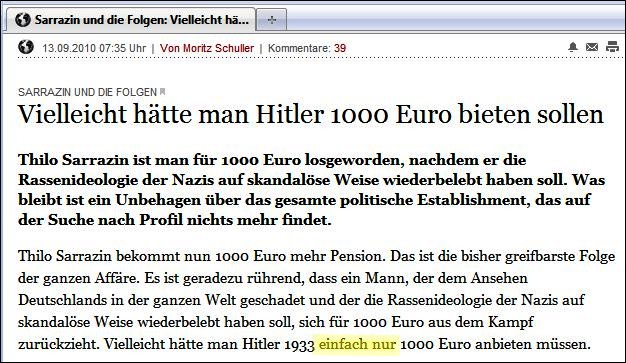Viewport: 626px width, 363px height.
Task: Click the highlighted words einfach nur
Action: pyautogui.click(x=357, y=344)
